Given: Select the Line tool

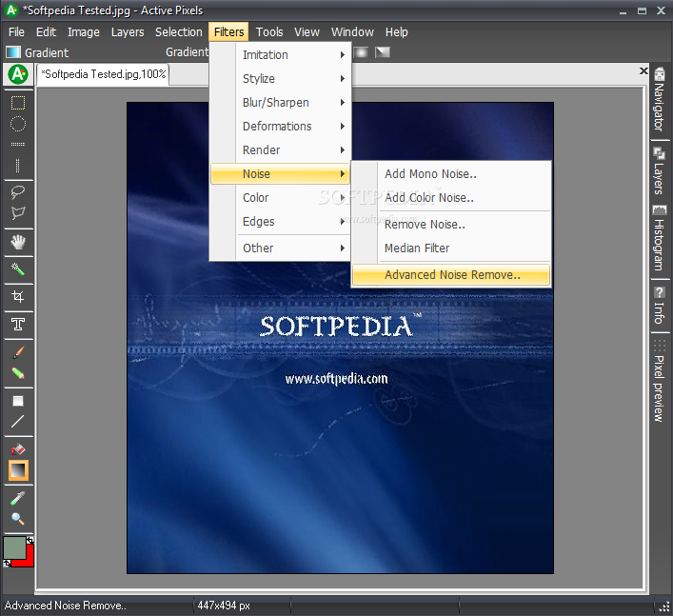Looking at the screenshot, I should pyautogui.click(x=17, y=422).
